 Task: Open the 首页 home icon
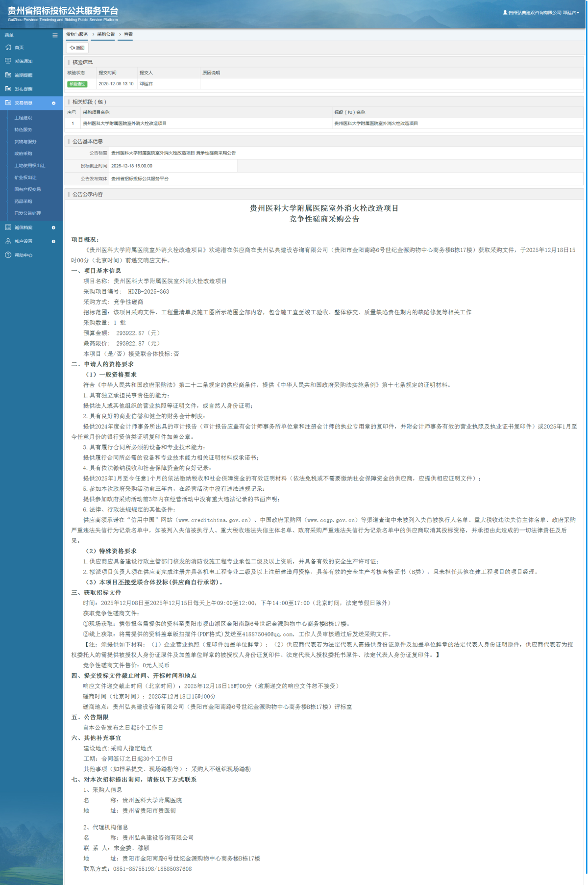(x=8, y=48)
